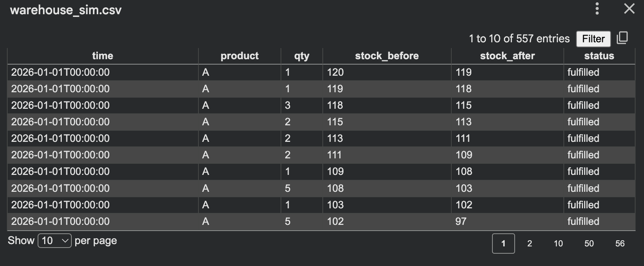Jump to page 50

(589, 243)
